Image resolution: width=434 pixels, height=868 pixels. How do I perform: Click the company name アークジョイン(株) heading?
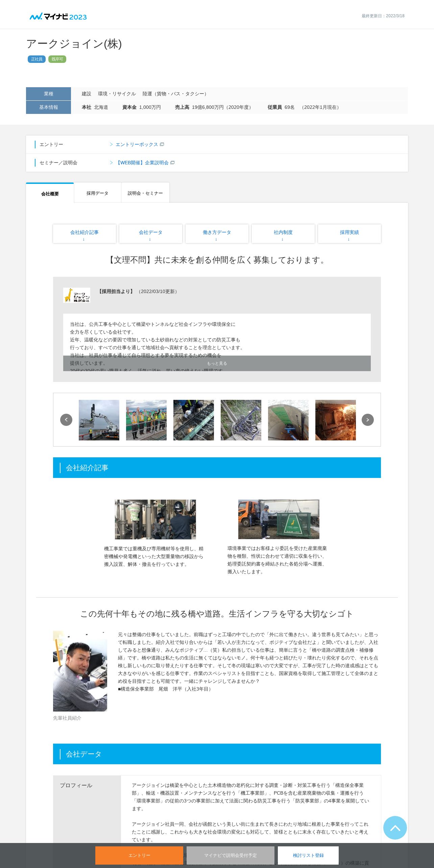[74, 44]
